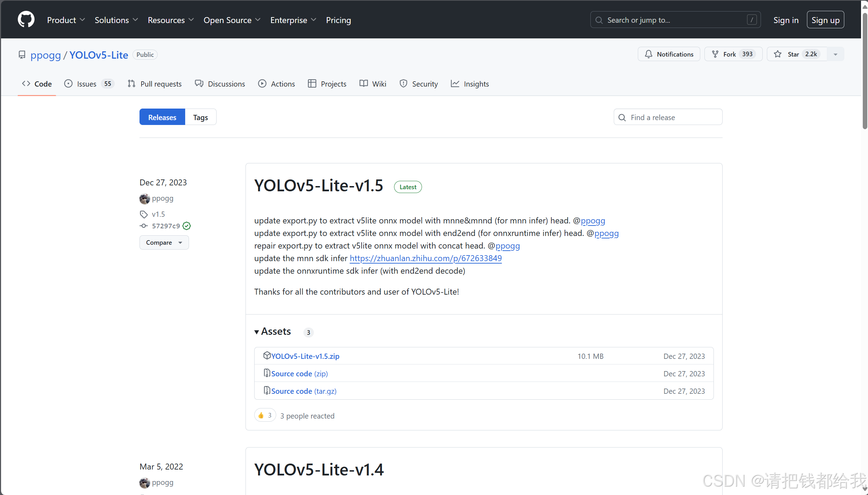Click the Sign up button
This screenshot has width=868, height=495.
[x=825, y=20]
